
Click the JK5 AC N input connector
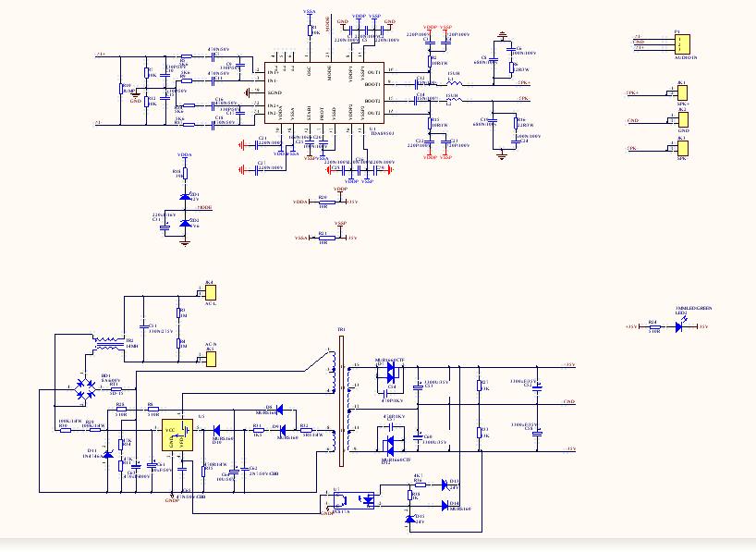point(211,359)
